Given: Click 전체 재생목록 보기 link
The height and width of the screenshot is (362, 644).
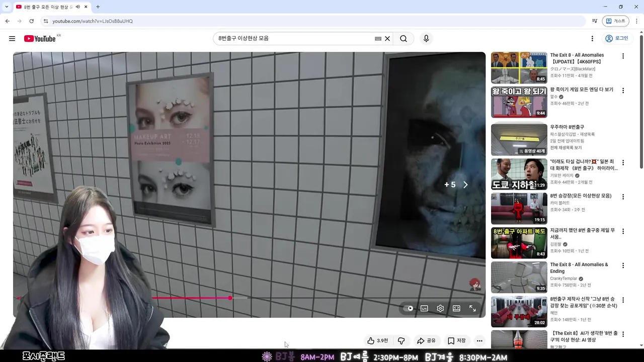Looking at the screenshot, I should coord(566,148).
